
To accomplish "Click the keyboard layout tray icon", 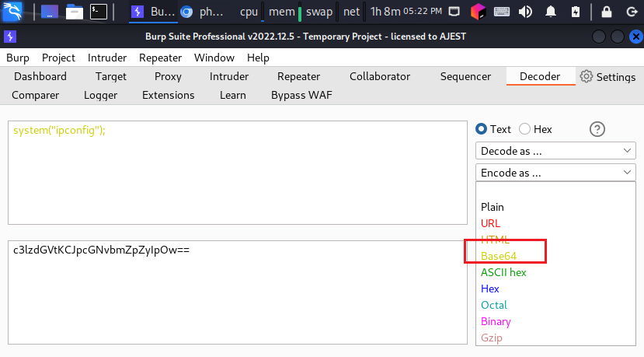I will [x=502, y=12].
